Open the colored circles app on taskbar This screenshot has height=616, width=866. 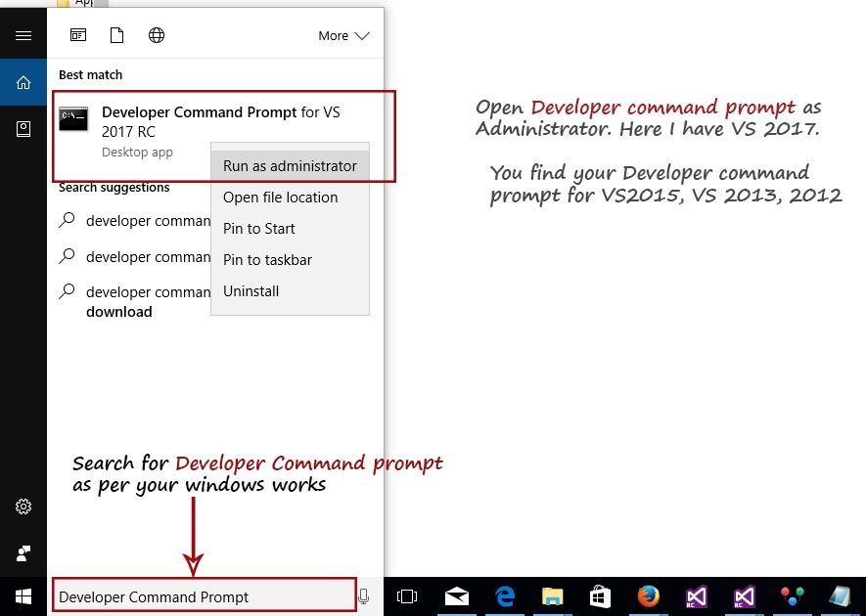(792, 596)
